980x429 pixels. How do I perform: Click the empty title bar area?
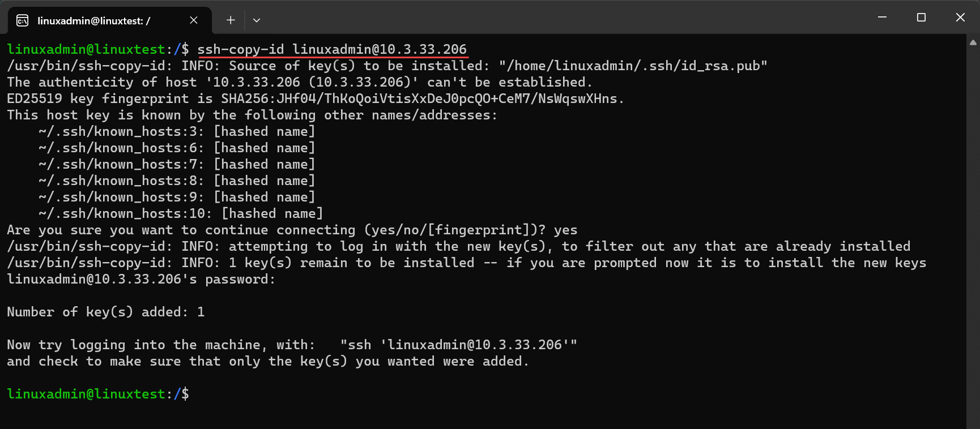point(566,18)
